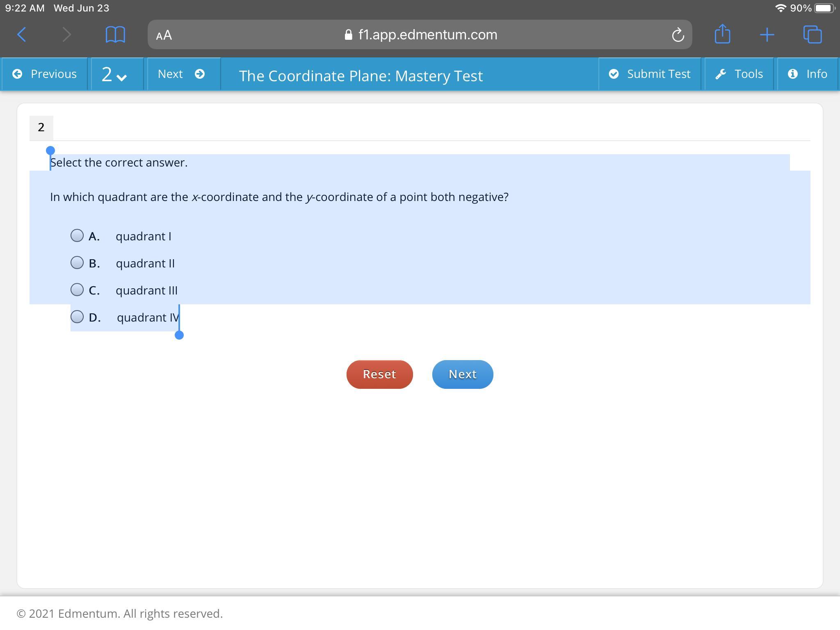
Task: Tap the f1.app.edmentum.com address field
Action: coord(422,35)
